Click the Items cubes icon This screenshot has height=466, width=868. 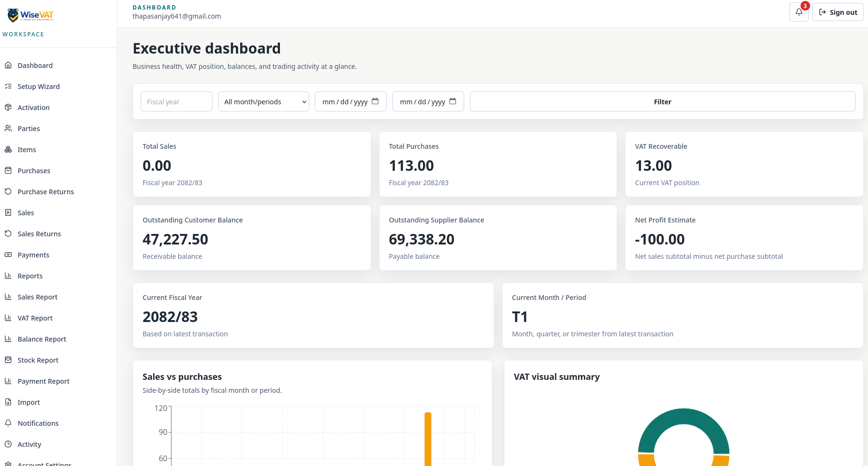(8, 149)
